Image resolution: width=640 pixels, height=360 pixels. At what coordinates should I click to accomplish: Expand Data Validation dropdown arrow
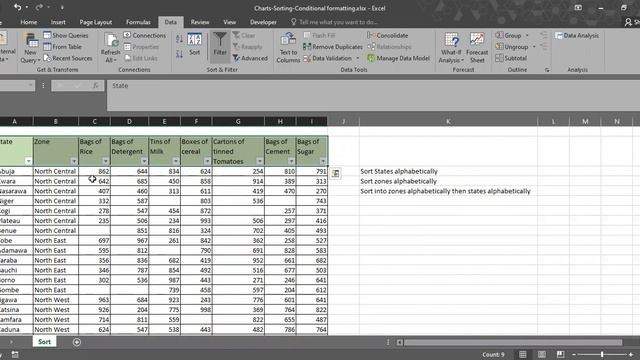coord(358,58)
